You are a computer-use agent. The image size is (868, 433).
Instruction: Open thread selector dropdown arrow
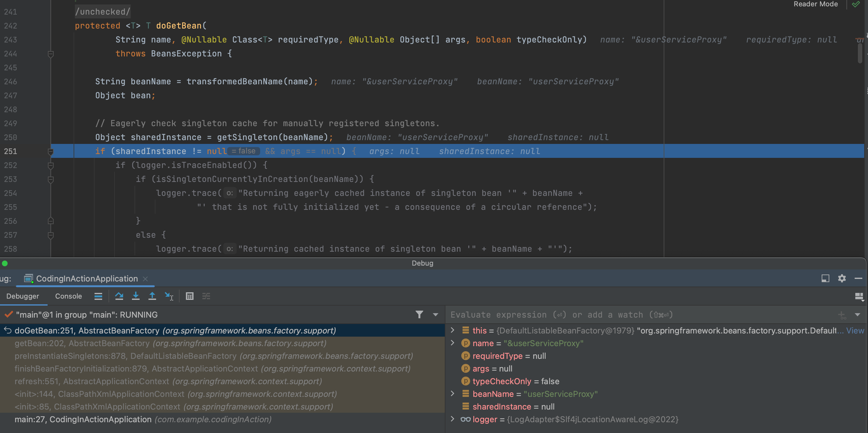coord(435,314)
